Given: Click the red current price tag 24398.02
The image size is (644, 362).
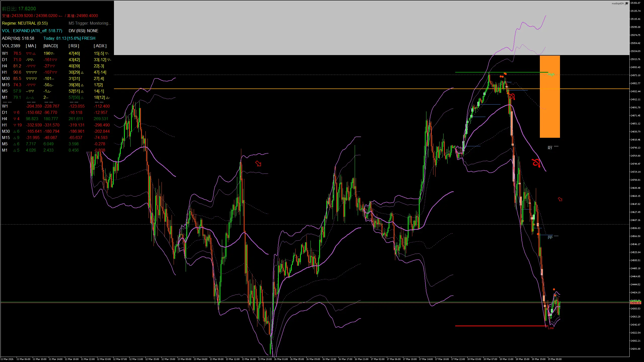Looking at the screenshot, I should (x=636, y=303).
